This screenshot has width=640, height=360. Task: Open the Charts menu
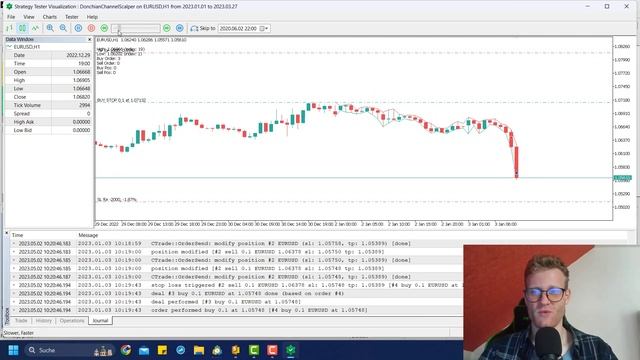click(50, 17)
